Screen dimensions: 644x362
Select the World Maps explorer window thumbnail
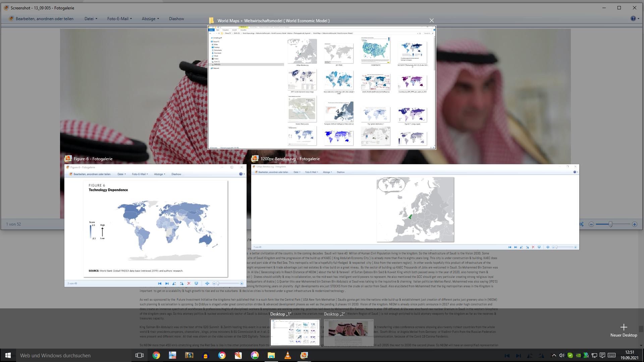(x=322, y=87)
